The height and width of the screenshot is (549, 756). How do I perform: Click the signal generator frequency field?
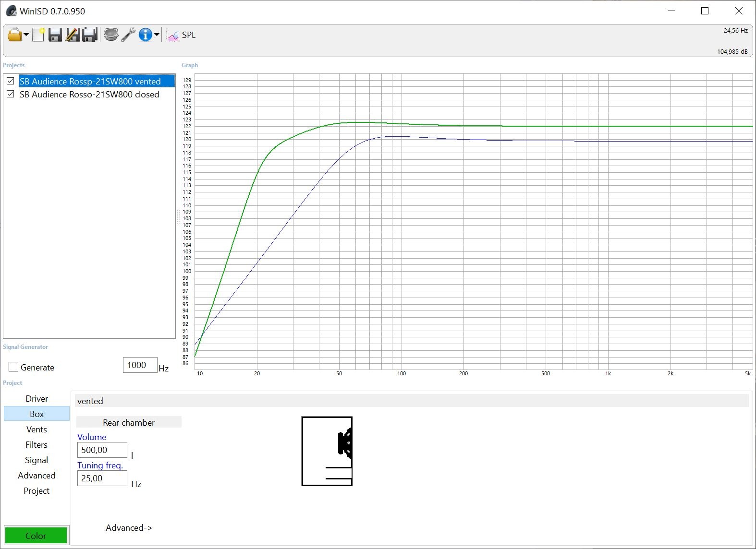click(x=140, y=365)
